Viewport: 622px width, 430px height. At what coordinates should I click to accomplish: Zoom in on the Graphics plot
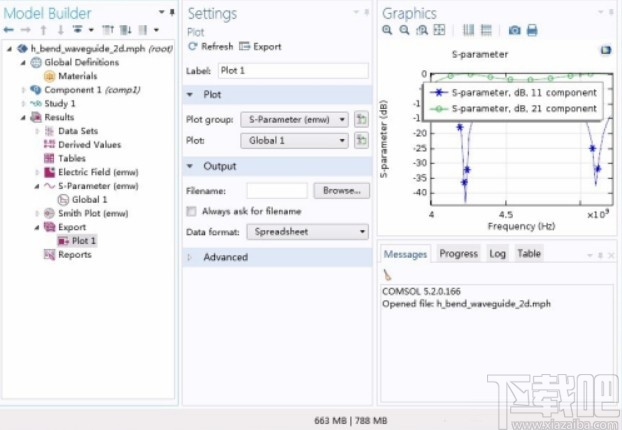[387, 30]
